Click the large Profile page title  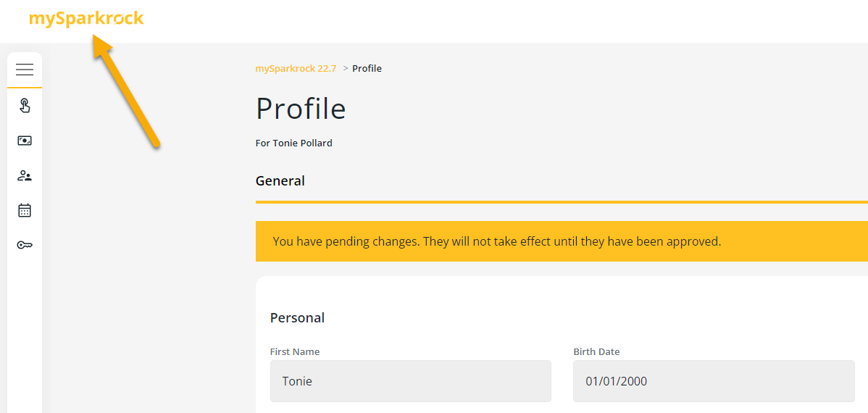301,109
